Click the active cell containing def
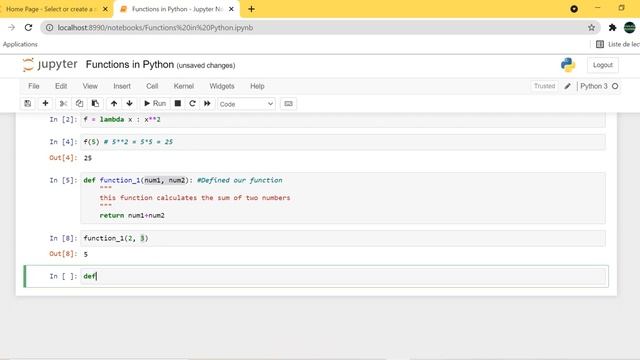This screenshot has height=360, width=640. pyautogui.click(x=343, y=276)
